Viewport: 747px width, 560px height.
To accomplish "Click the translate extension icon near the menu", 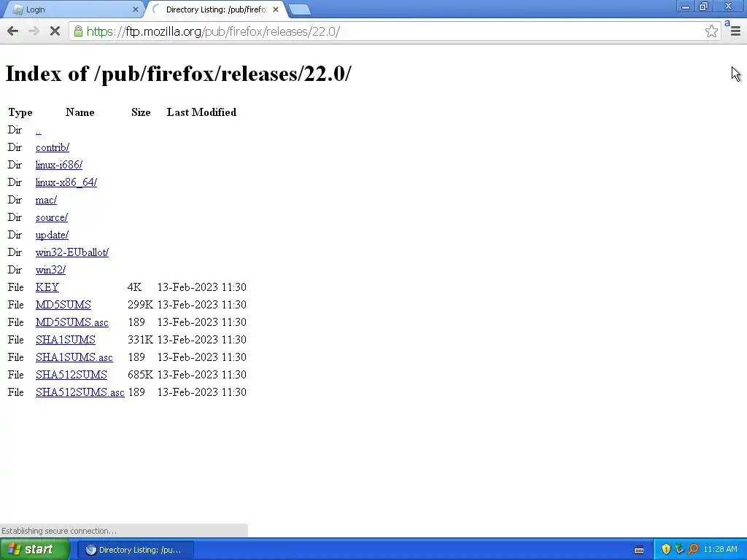I will coord(727,23).
